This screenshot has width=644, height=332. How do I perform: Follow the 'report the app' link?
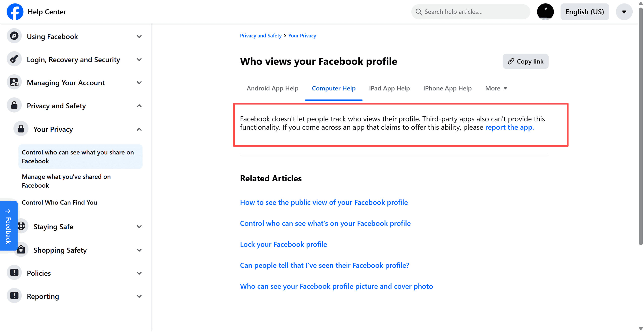tap(509, 127)
